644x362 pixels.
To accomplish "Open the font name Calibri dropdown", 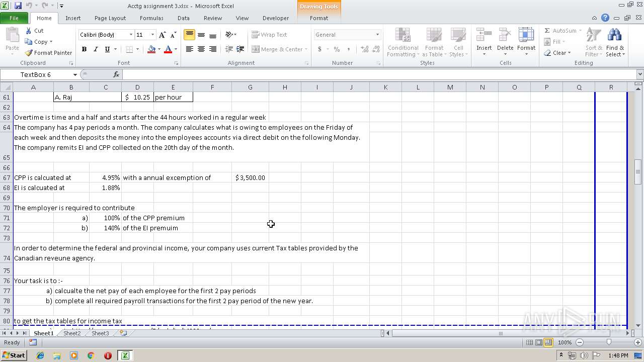I will [x=131, y=35].
